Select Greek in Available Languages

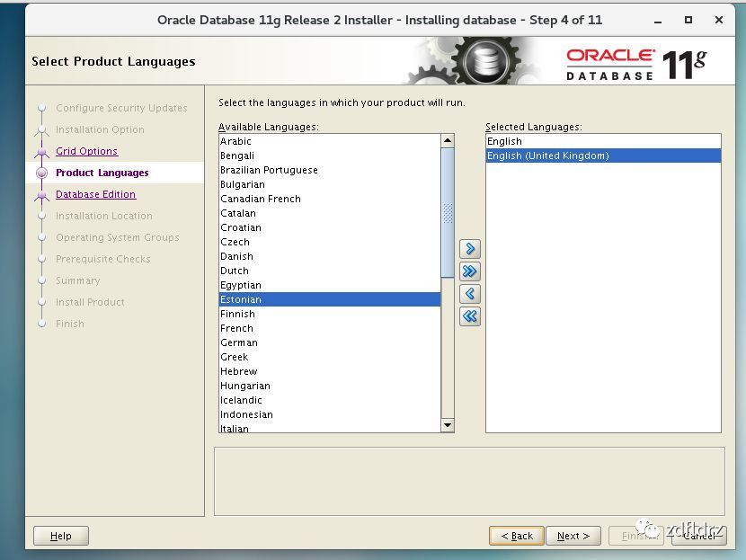pyautogui.click(x=330, y=357)
